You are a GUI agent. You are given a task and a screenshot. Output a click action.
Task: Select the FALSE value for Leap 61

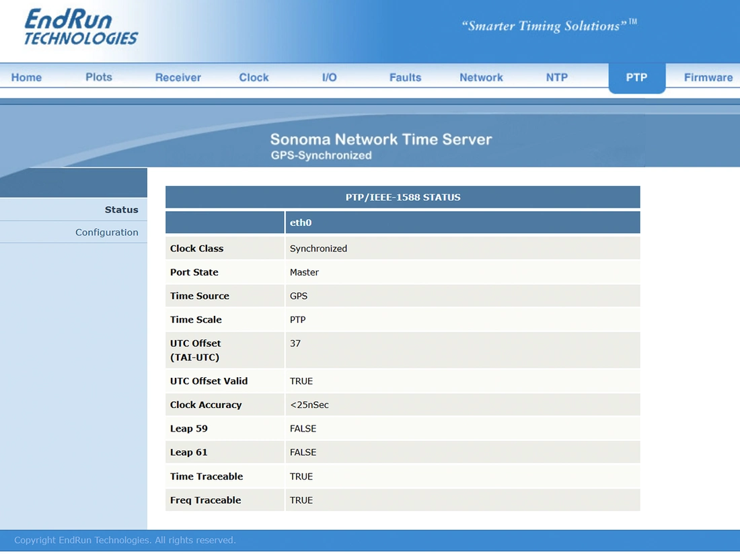click(303, 452)
